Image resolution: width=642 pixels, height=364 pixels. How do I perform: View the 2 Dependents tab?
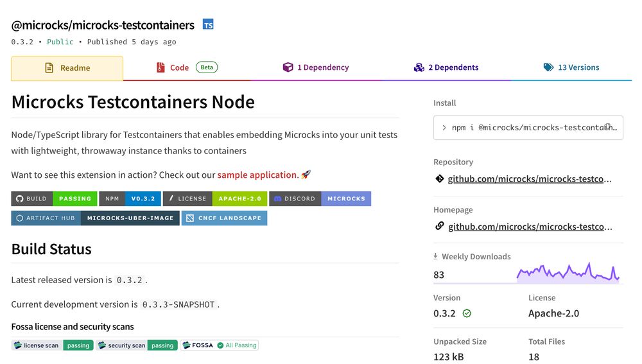click(446, 67)
